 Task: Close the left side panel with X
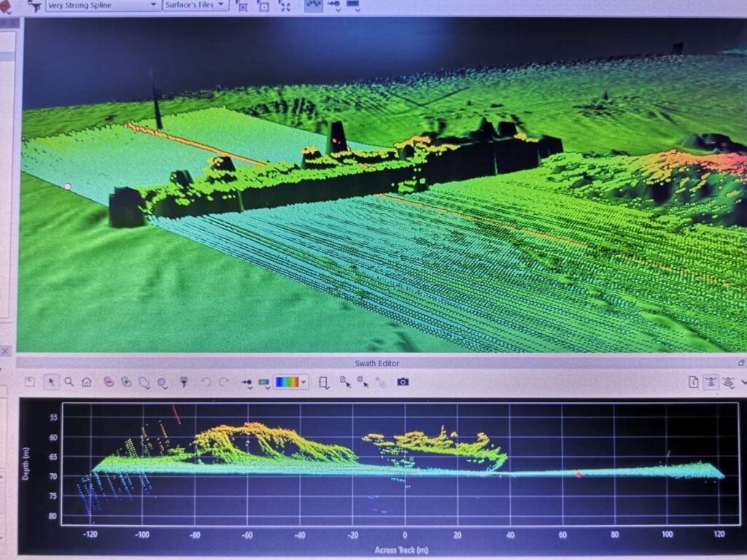coord(5,351)
